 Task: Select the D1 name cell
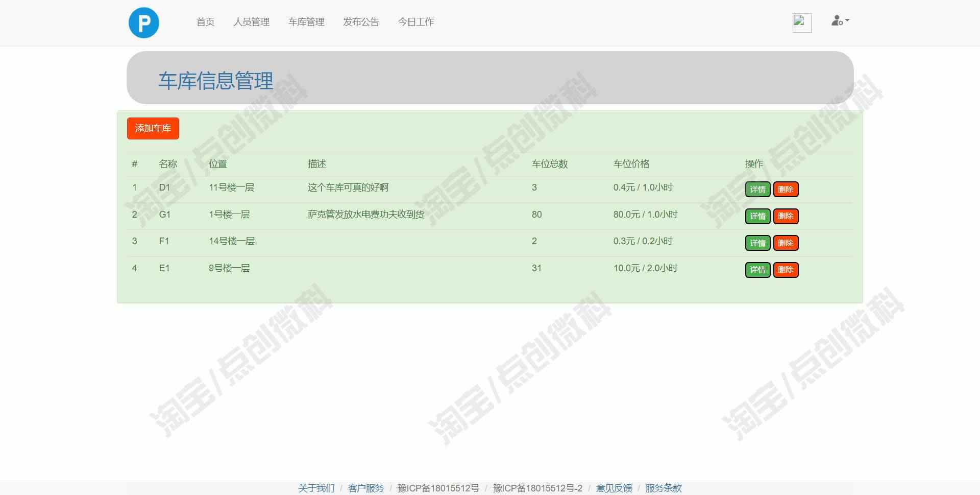click(164, 187)
